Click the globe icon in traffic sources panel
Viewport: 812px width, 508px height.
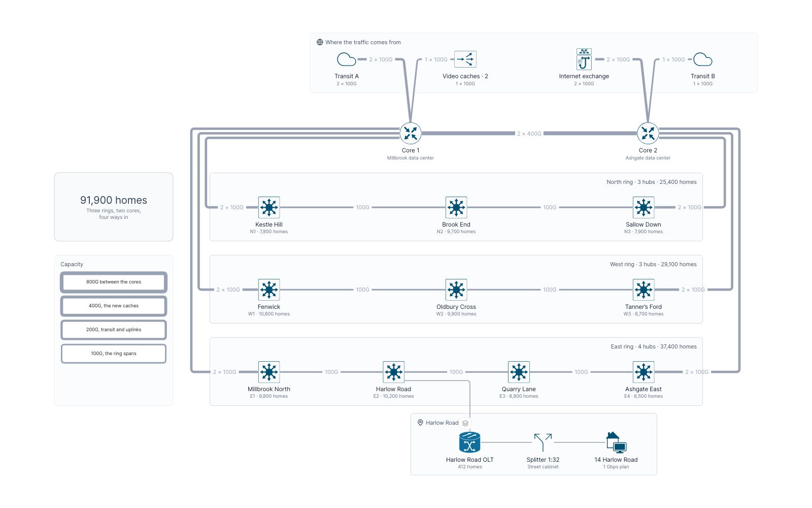coord(320,42)
